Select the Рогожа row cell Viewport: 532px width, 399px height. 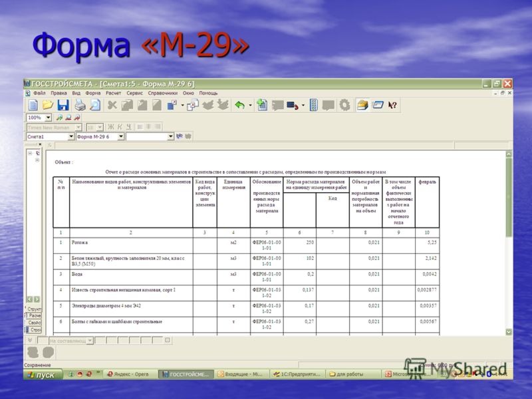tap(131, 245)
